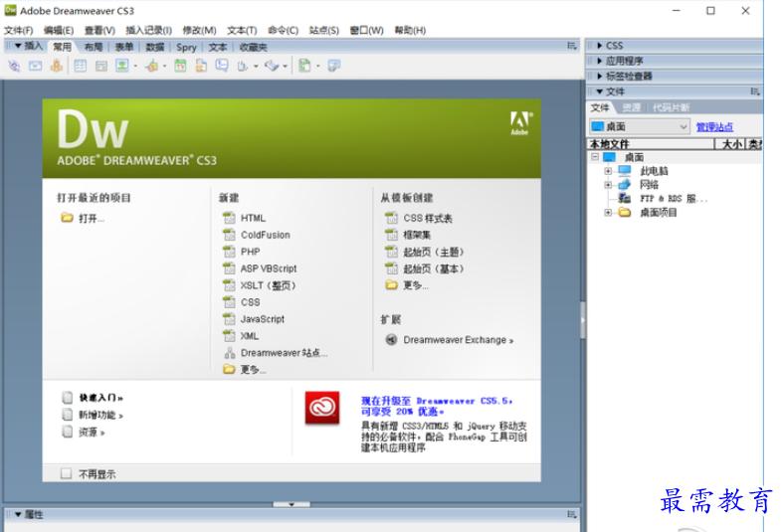Switch to the 代码片断 tab

[671, 107]
